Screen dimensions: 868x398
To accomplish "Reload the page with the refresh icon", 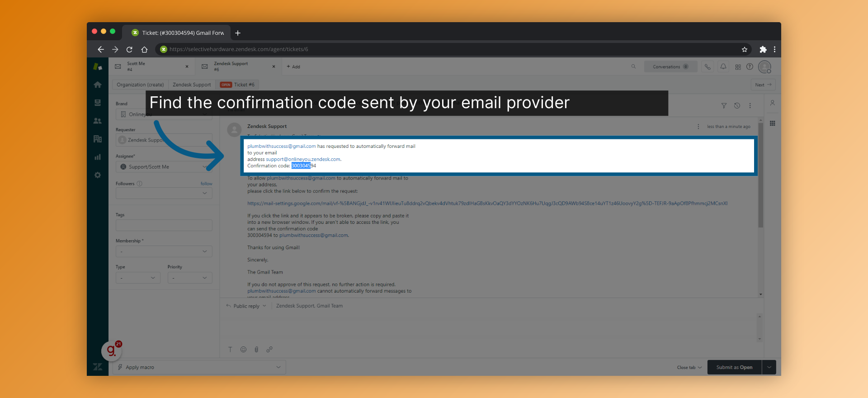I will (130, 49).
